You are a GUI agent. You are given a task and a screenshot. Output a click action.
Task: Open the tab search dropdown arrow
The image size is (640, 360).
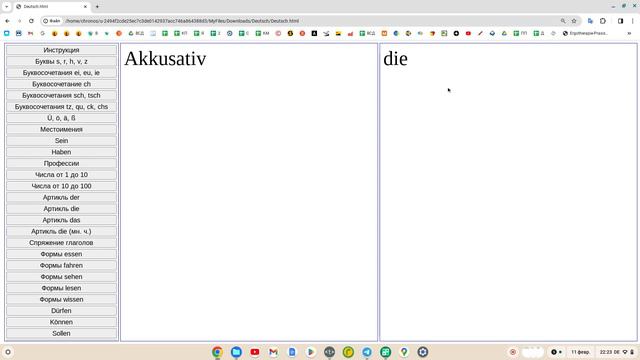[x=7, y=7]
